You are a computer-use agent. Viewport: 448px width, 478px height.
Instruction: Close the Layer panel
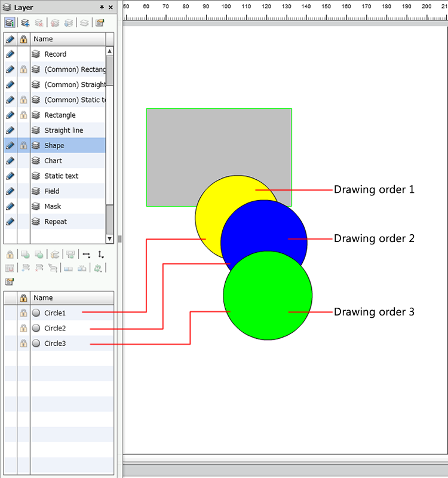coord(111,7)
